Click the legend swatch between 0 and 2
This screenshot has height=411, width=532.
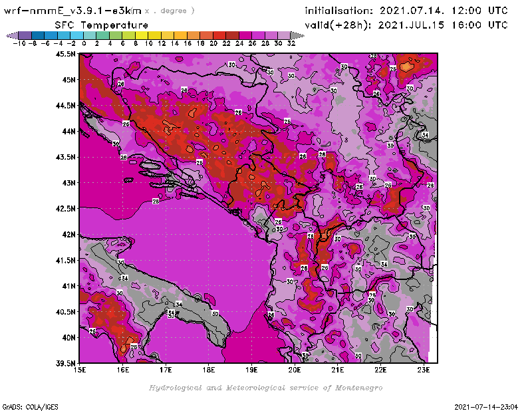90,35
